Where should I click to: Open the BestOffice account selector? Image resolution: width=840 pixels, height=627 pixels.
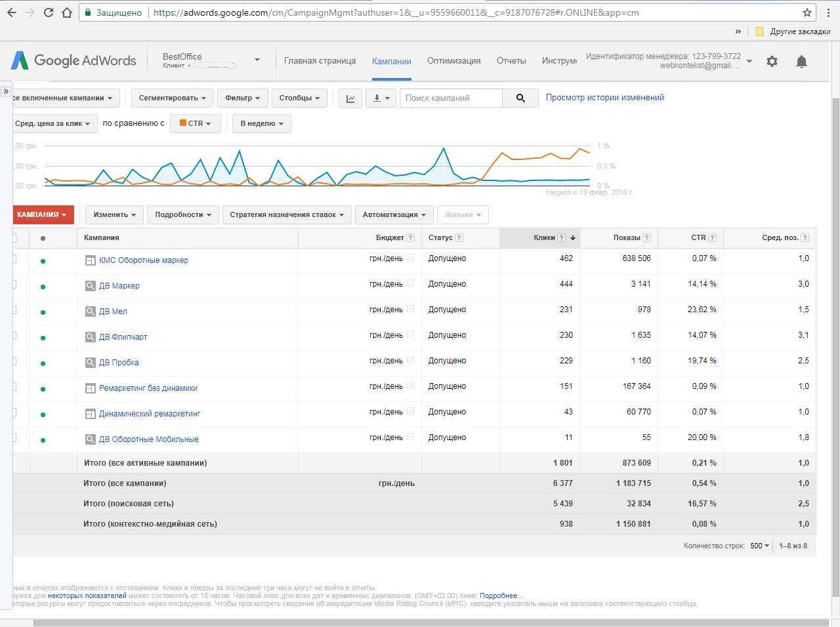pos(211,60)
